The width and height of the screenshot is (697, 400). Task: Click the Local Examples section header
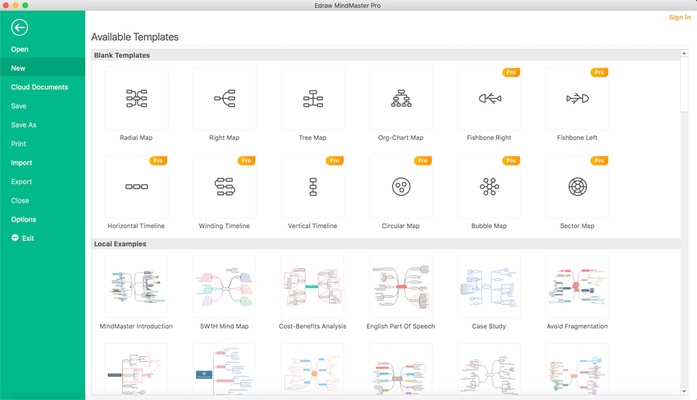coord(386,244)
